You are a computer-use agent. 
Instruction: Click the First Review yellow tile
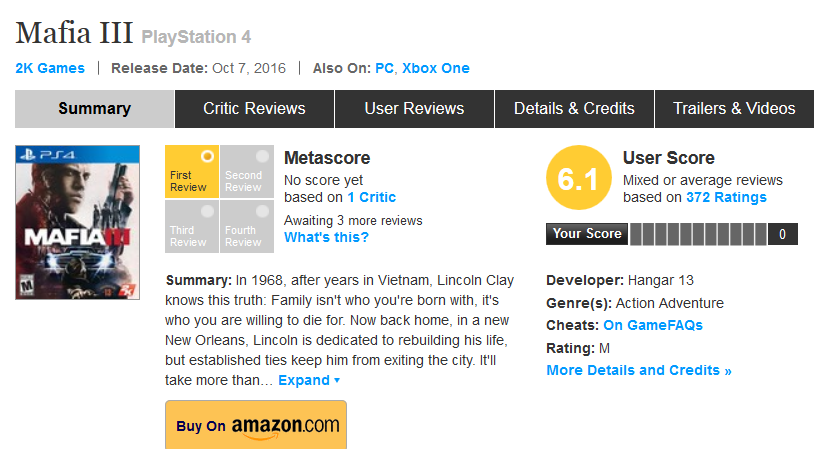pyautogui.click(x=191, y=171)
